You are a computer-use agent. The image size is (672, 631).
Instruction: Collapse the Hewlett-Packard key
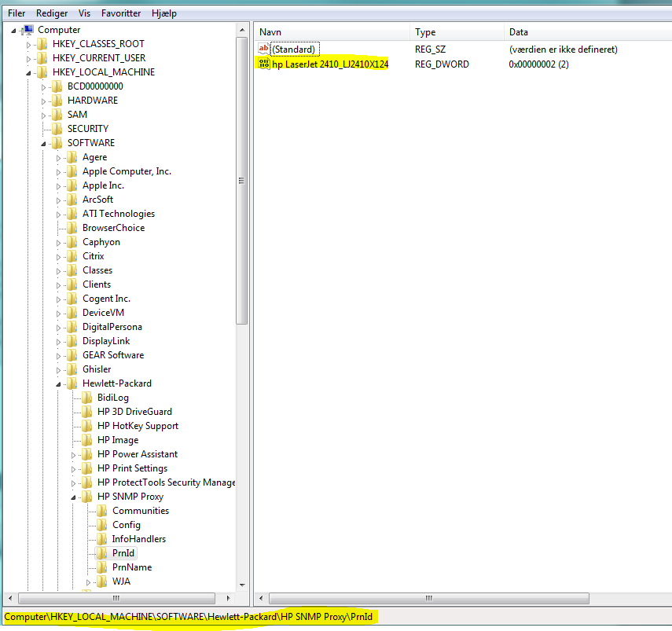[x=58, y=384]
